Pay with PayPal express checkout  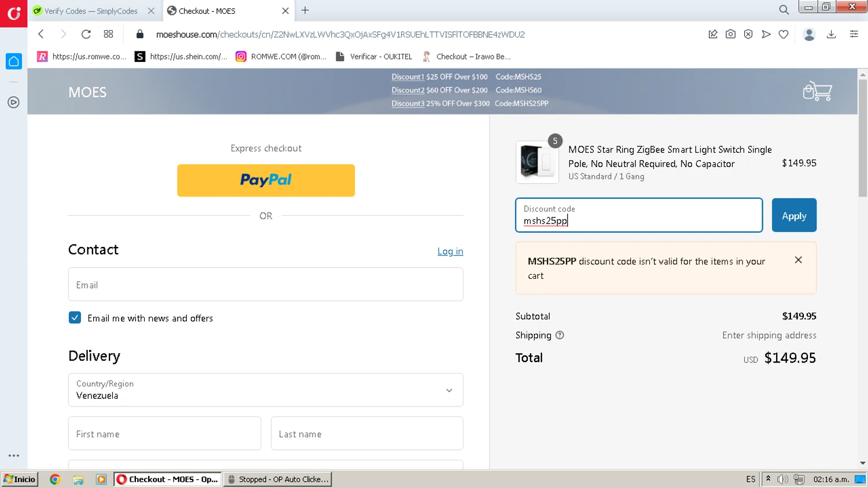coord(266,180)
